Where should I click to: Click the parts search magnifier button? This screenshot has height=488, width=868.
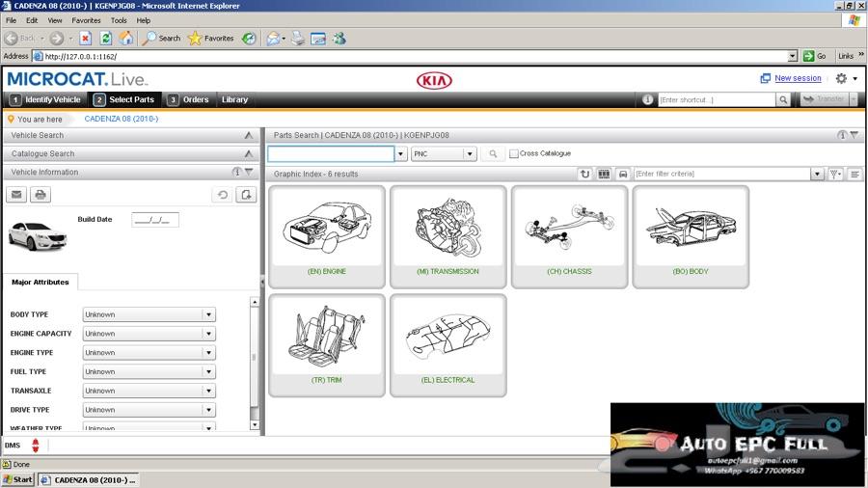pos(493,153)
